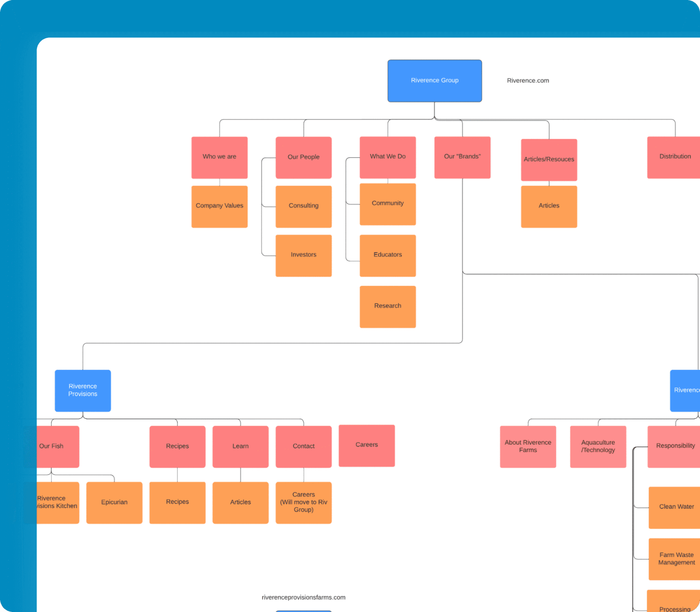Select the Research box

(388, 307)
